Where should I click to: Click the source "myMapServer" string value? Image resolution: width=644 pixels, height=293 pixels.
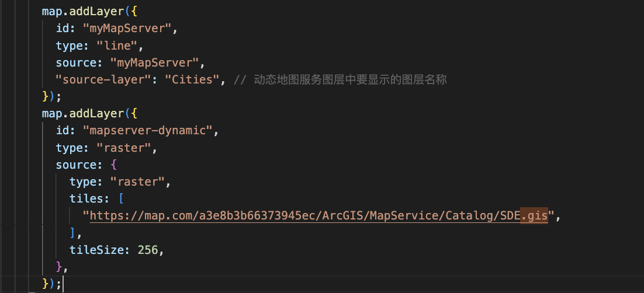(x=154, y=63)
